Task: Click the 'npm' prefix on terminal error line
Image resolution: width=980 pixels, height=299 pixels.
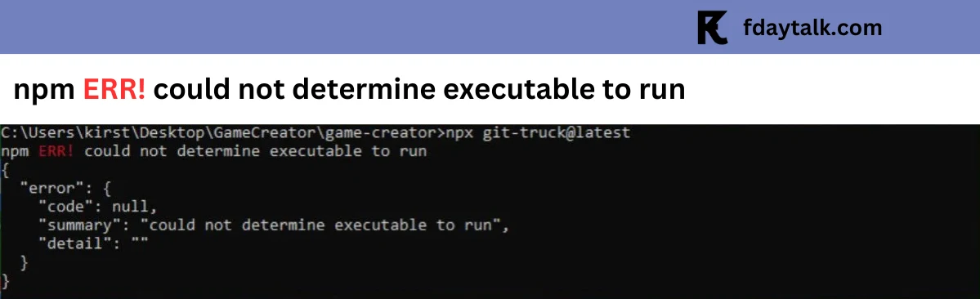Action: (15, 153)
